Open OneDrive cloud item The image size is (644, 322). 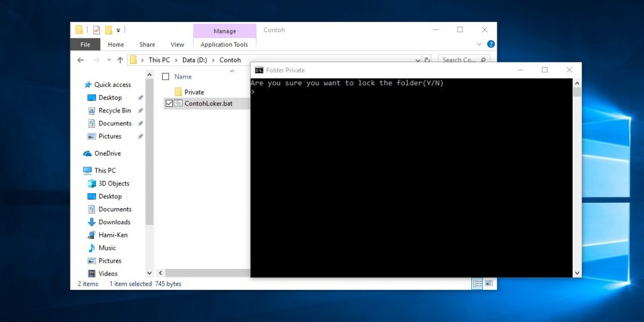[x=102, y=153]
